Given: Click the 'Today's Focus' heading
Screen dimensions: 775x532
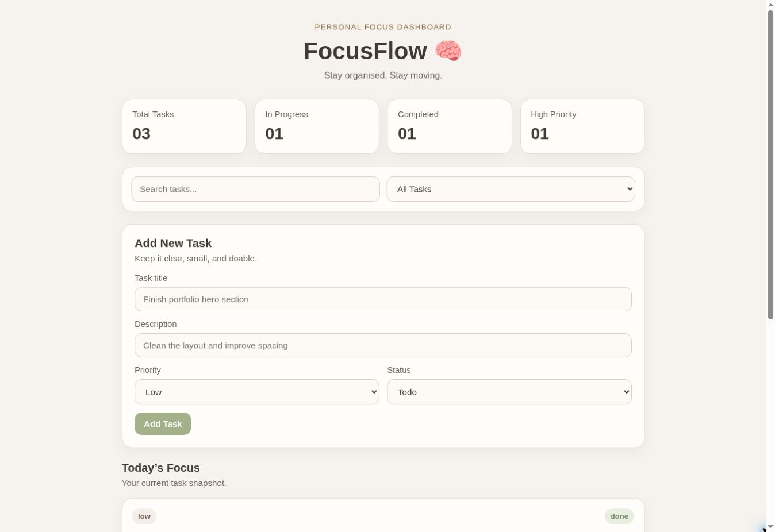Looking at the screenshot, I should click(161, 468).
